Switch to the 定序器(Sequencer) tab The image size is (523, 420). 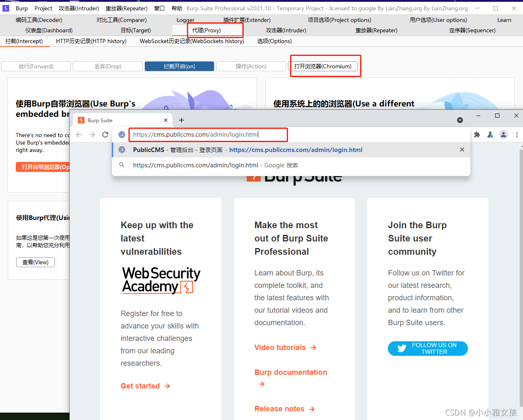[x=472, y=30]
